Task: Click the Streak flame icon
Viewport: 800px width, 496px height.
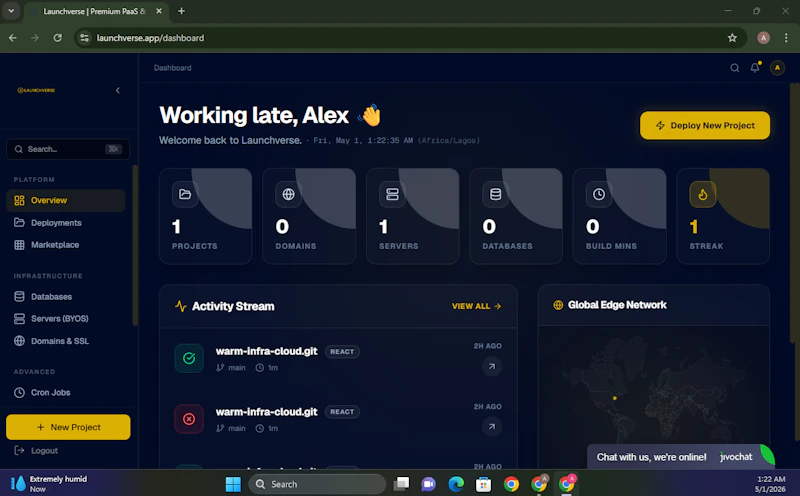Action: 703,194
